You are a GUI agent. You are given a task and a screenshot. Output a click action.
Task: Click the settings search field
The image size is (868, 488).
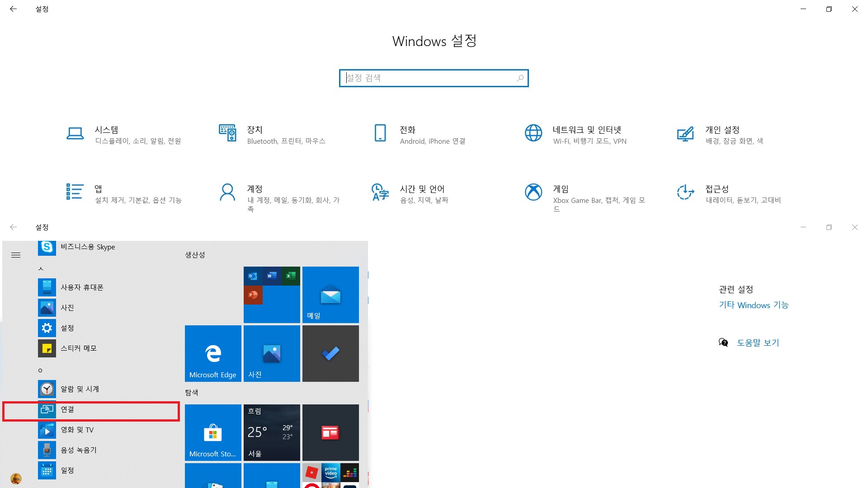pyautogui.click(x=433, y=78)
